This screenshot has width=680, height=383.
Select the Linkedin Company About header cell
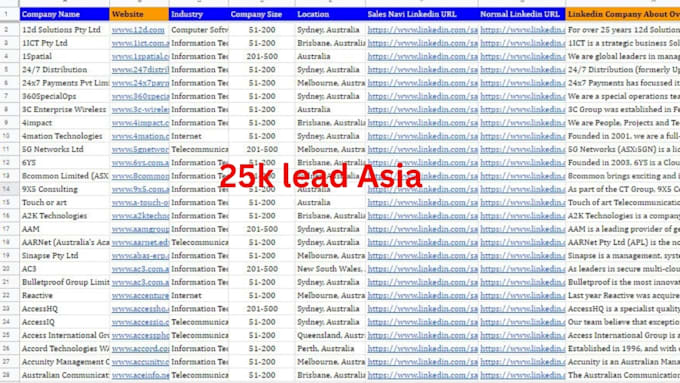coord(623,14)
